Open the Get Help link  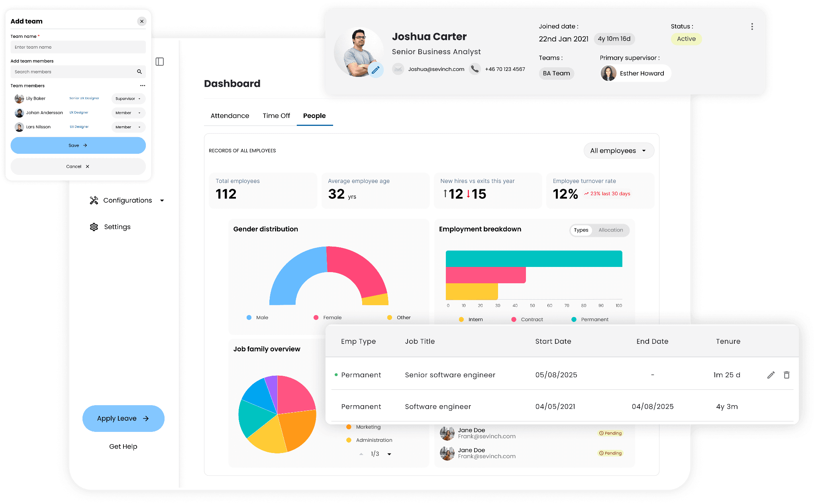[x=123, y=447]
